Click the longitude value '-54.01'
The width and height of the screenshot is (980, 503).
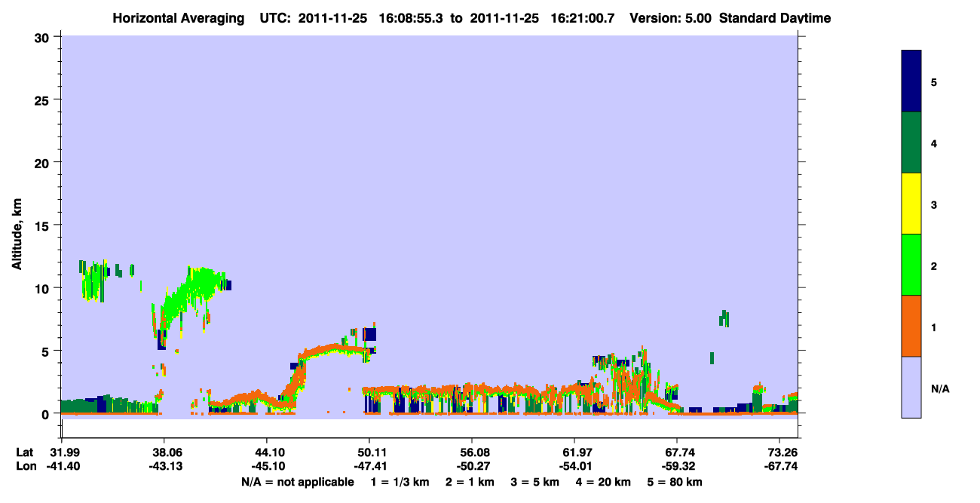574,466
